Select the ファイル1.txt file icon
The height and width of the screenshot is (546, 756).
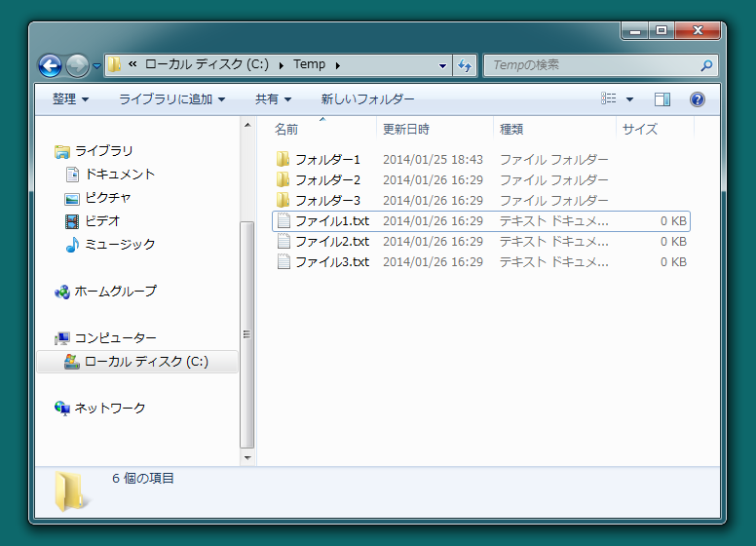(x=283, y=220)
